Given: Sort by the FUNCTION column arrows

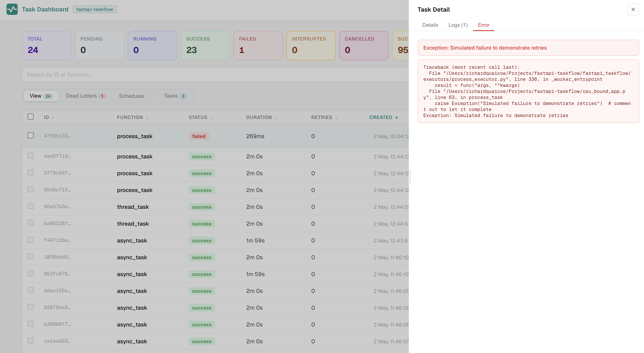Looking at the screenshot, I should click(147, 117).
